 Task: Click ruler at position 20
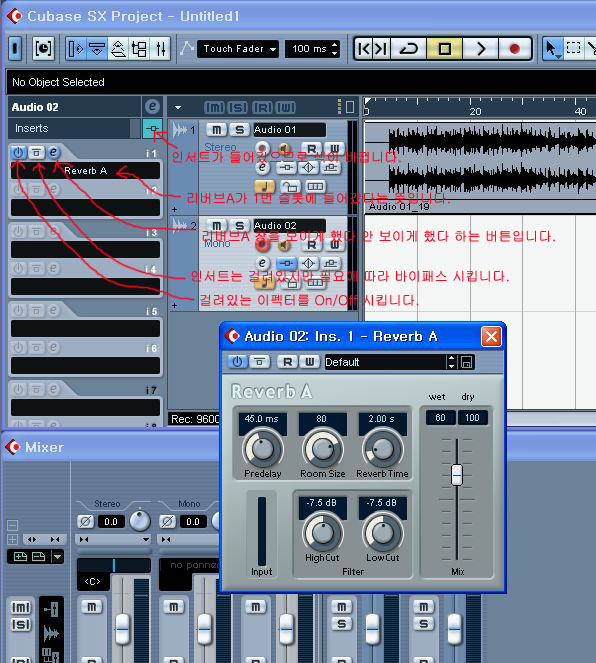pos(475,111)
